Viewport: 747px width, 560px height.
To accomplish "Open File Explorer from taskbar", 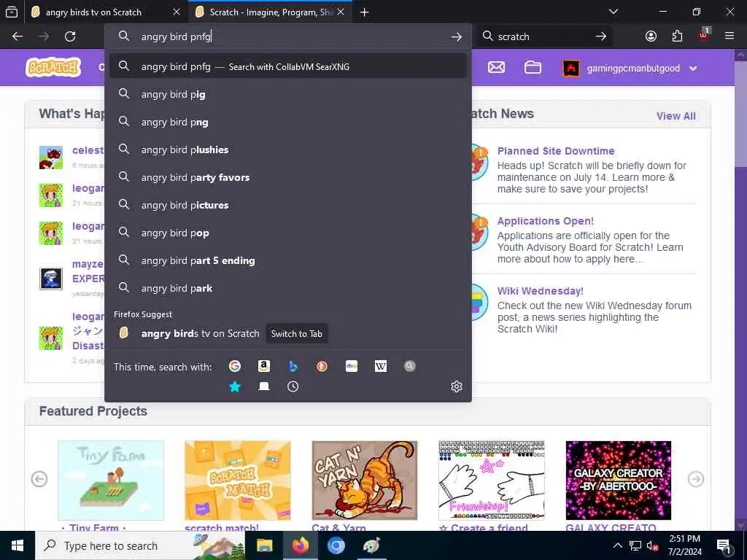I will tap(264, 545).
